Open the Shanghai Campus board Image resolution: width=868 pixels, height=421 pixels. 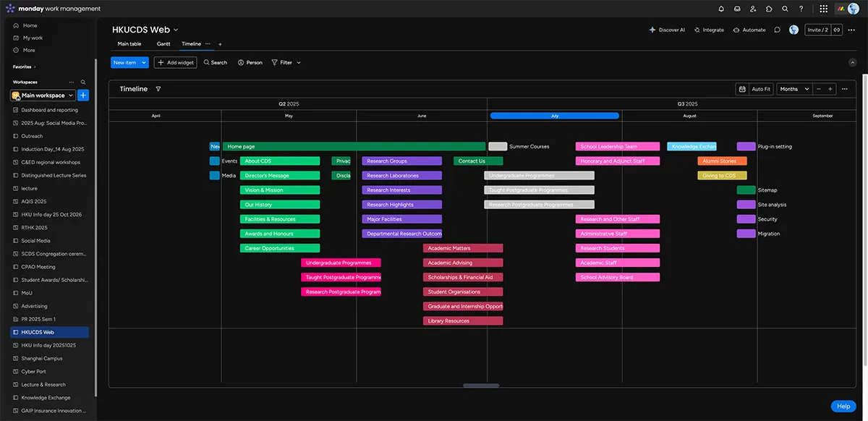(x=49, y=358)
